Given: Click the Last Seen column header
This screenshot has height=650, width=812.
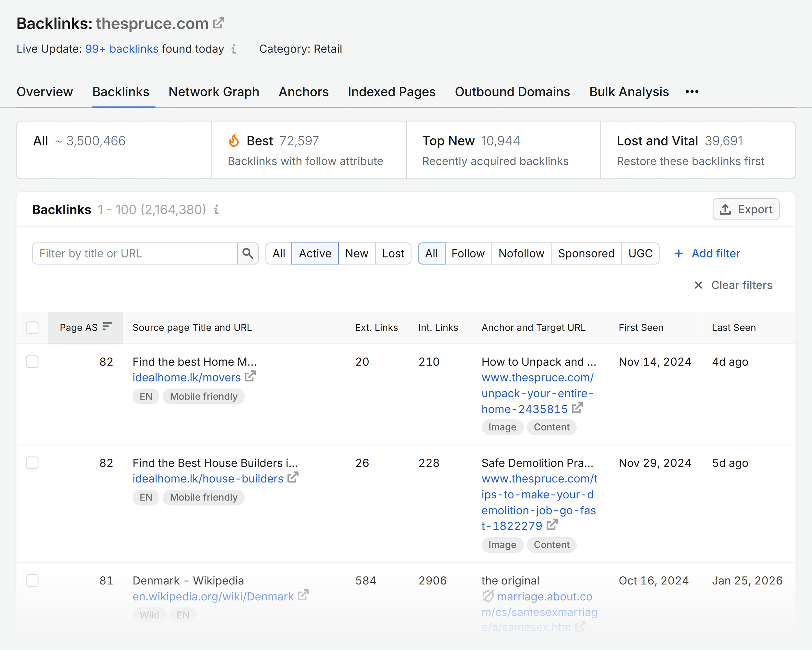Looking at the screenshot, I should pyautogui.click(x=734, y=328).
